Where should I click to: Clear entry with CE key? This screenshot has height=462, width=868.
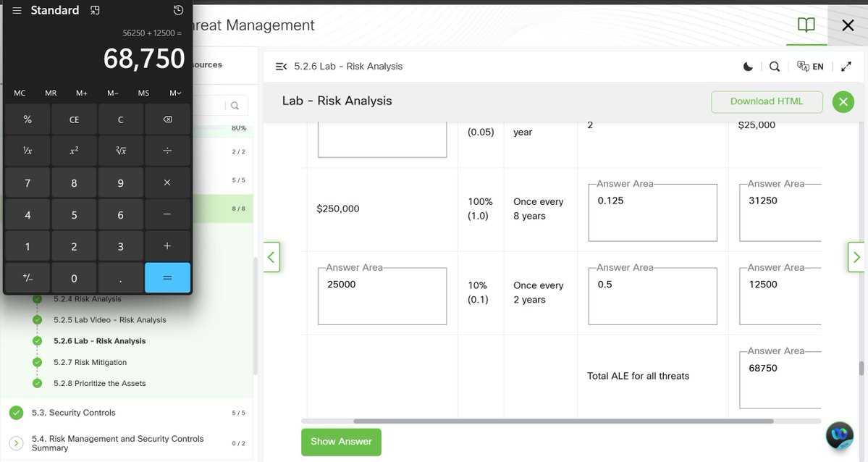click(74, 119)
